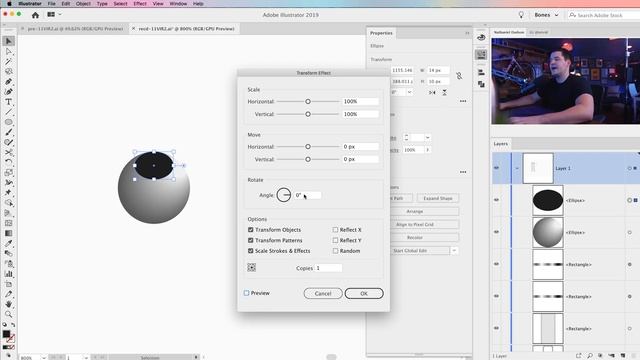Open Transform more options ellipsis

tap(463, 101)
